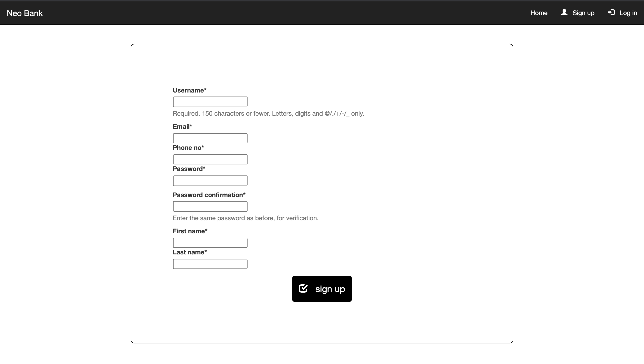The height and width of the screenshot is (364, 644).
Task: Click the Password confirmation* label text
Action: (x=209, y=195)
